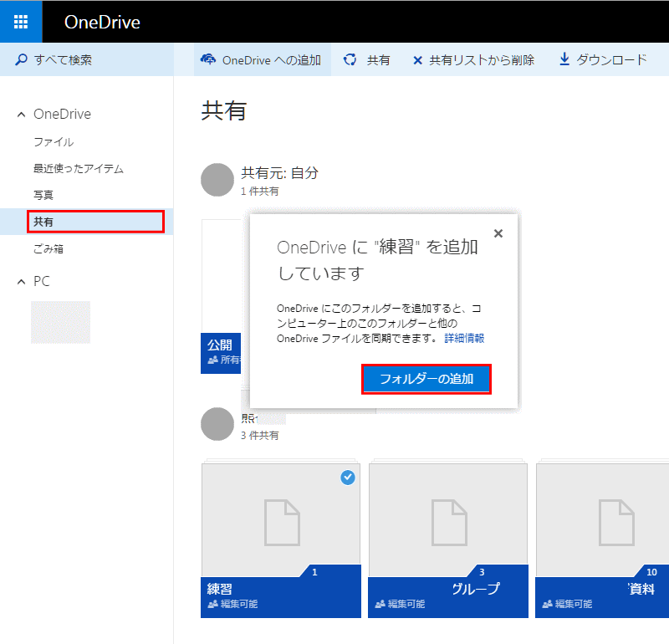Click the OneDrive title in header
Viewport: 669px width, 644px height.
[x=102, y=23]
